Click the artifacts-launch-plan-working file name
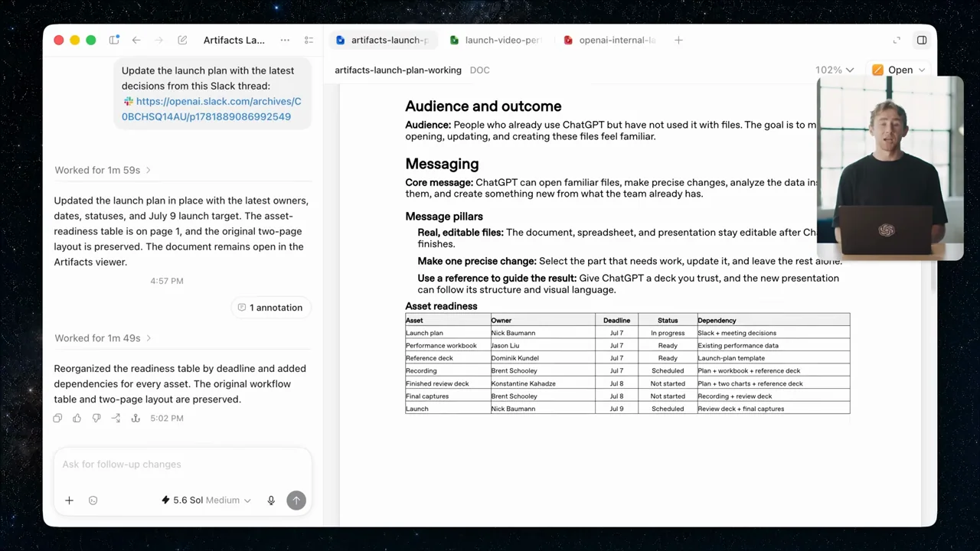Image resolution: width=980 pixels, height=551 pixels. tap(398, 70)
